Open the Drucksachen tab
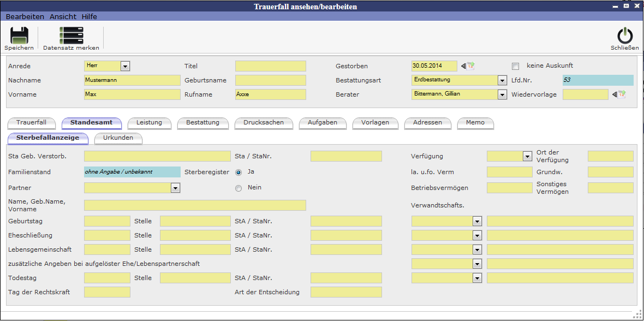This screenshot has width=644, height=321. (263, 123)
